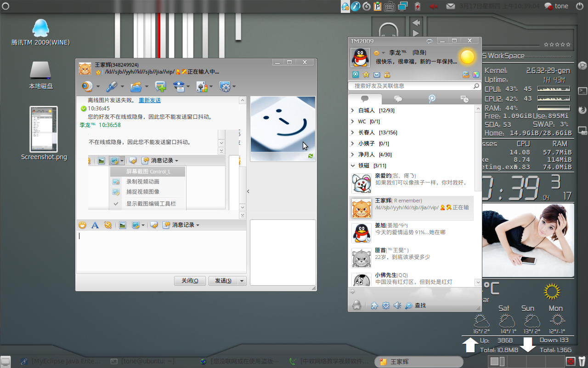Expand the 净月人 contact group
The image size is (588, 368).
click(352, 155)
